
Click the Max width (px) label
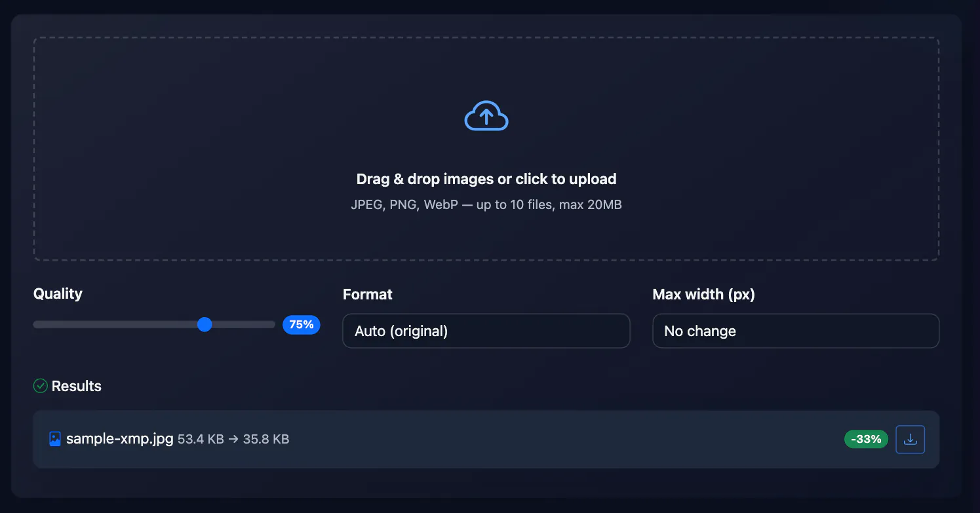pyautogui.click(x=704, y=294)
